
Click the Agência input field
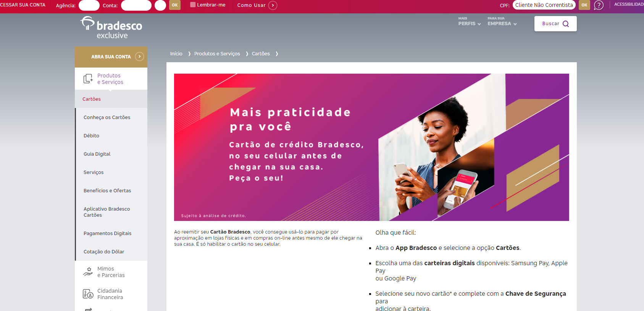tap(89, 5)
